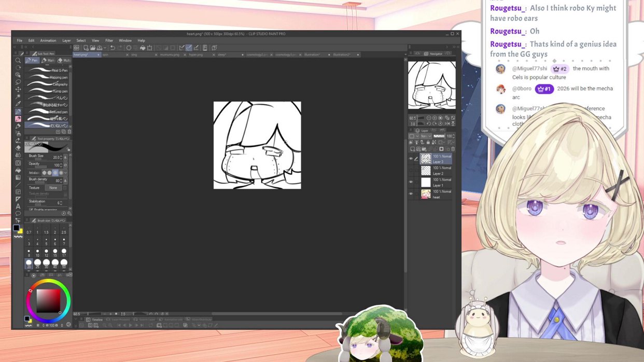This screenshot has width=644, height=362.
Task: Open the layer blending mode dropdown
Action: coord(426,136)
